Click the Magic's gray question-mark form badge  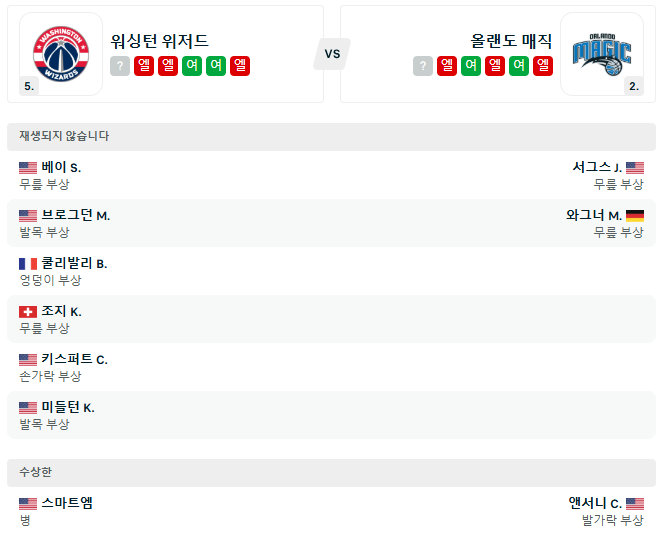[423, 66]
